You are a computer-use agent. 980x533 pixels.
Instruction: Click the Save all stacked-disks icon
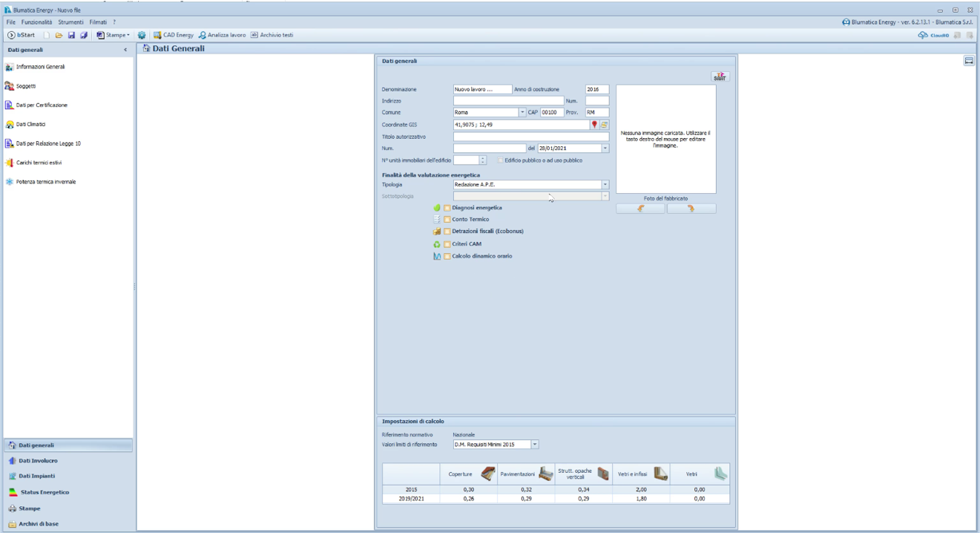(83, 35)
